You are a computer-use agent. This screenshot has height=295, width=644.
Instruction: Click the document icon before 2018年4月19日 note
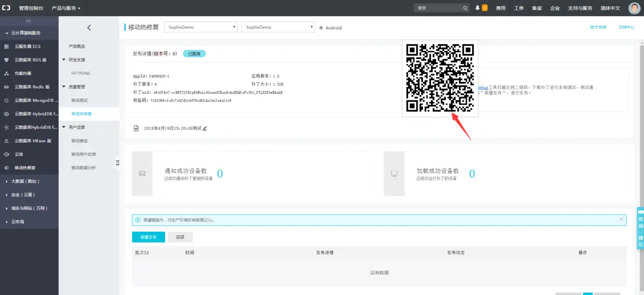coord(136,128)
